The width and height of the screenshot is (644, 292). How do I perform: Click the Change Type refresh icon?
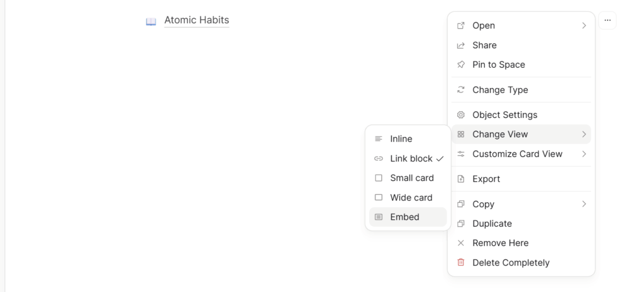[x=461, y=90]
